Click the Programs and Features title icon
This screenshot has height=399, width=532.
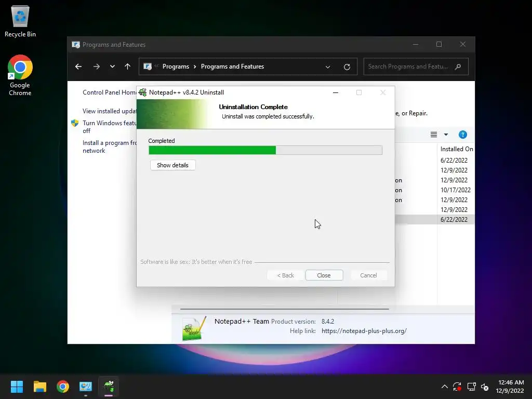click(x=76, y=45)
